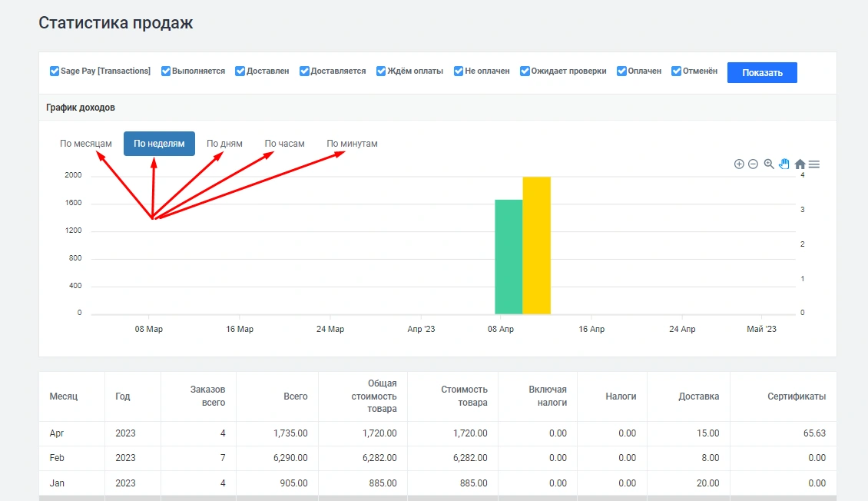Click the chart zoom out minus icon

pyautogui.click(x=753, y=164)
